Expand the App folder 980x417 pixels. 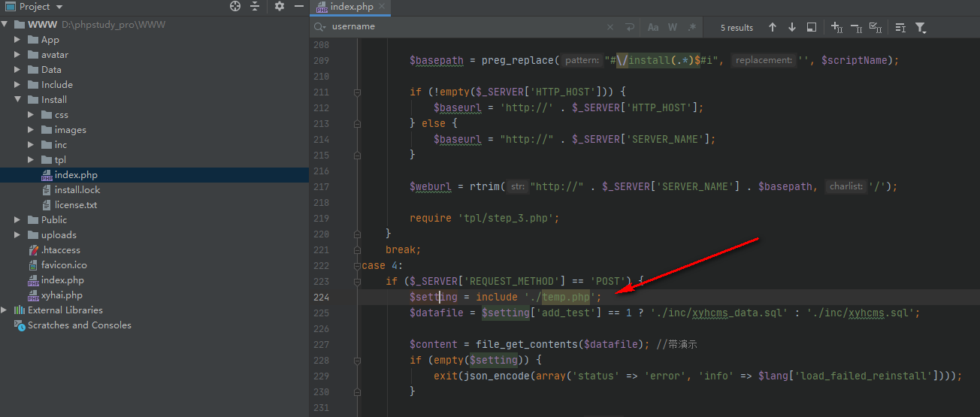(x=17, y=40)
